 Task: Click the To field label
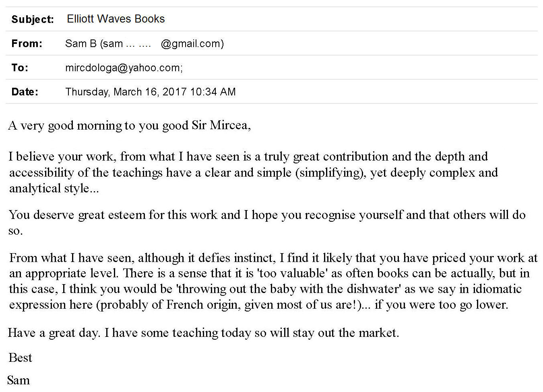20,68
